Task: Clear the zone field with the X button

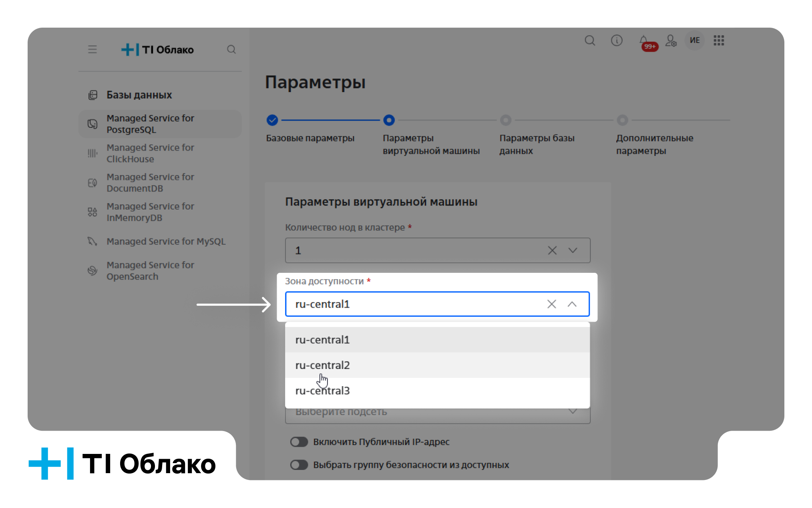Action: click(551, 304)
